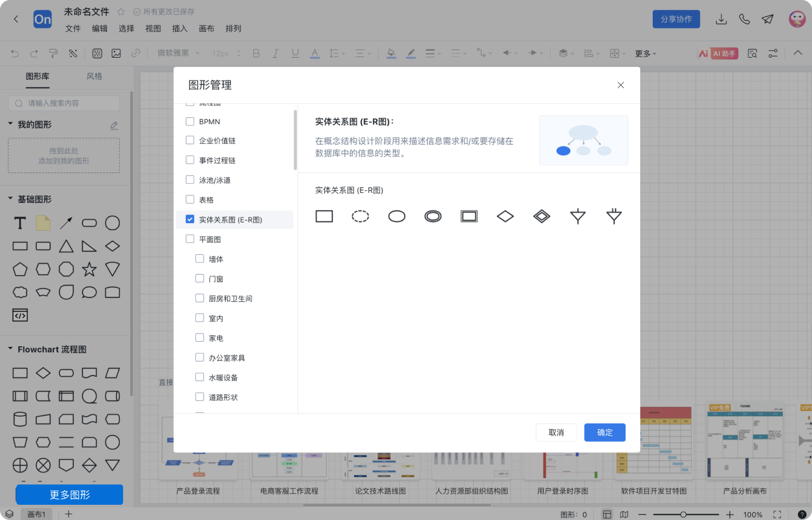The width and height of the screenshot is (812, 520).
Task: Click the shape library search field
Action: (63, 103)
